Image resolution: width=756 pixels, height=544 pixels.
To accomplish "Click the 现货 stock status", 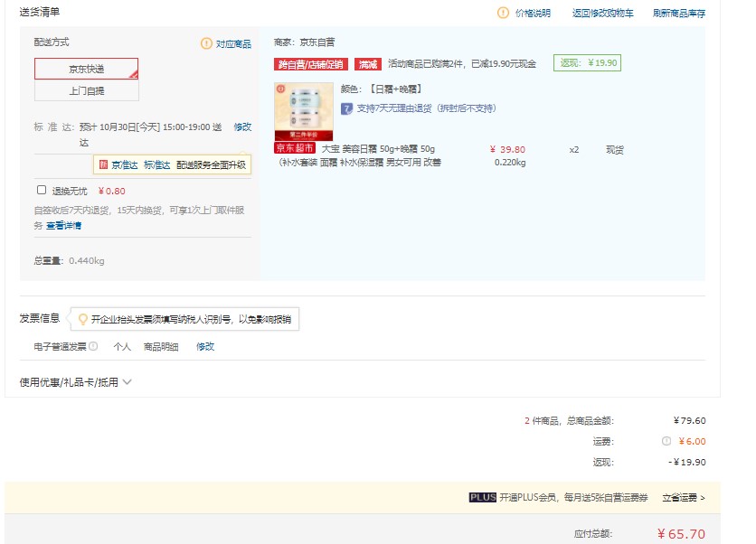I will click(615, 150).
